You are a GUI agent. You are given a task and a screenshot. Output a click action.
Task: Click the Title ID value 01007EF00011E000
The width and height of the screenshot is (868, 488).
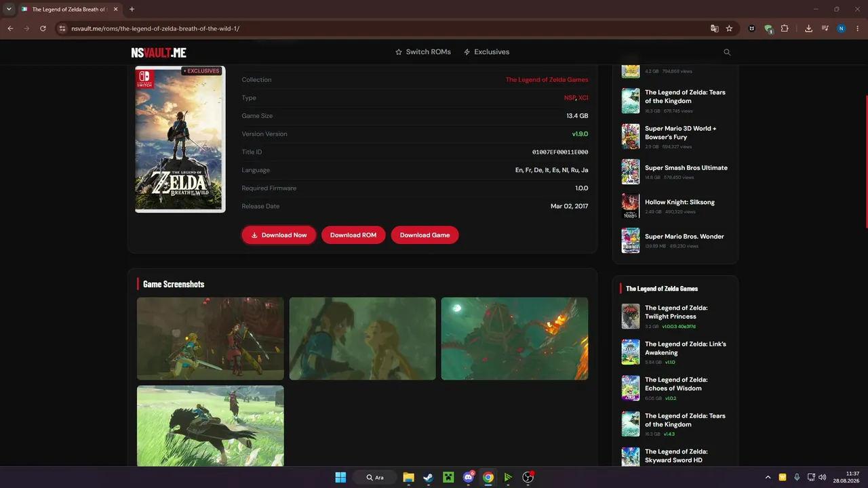pos(560,152)
